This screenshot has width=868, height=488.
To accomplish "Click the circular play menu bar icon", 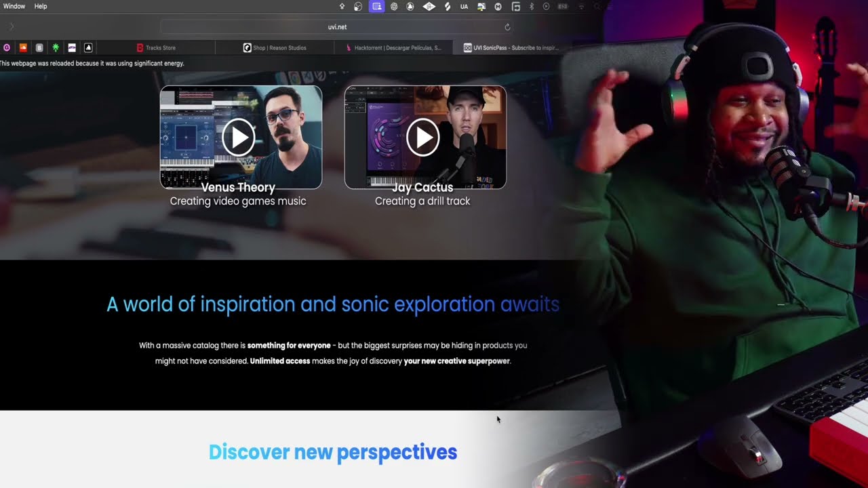I will pos(546,6).
